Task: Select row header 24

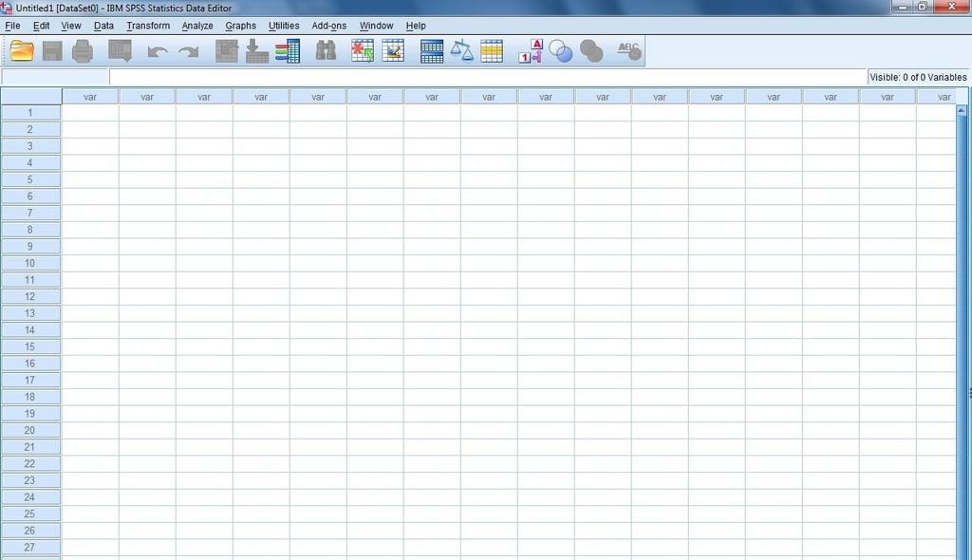Action: click(30, 497)
